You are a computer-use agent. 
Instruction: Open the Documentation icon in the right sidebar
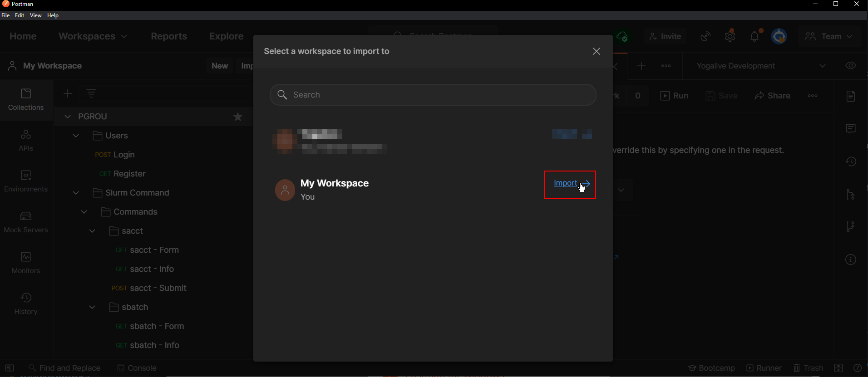pos(851,96)
